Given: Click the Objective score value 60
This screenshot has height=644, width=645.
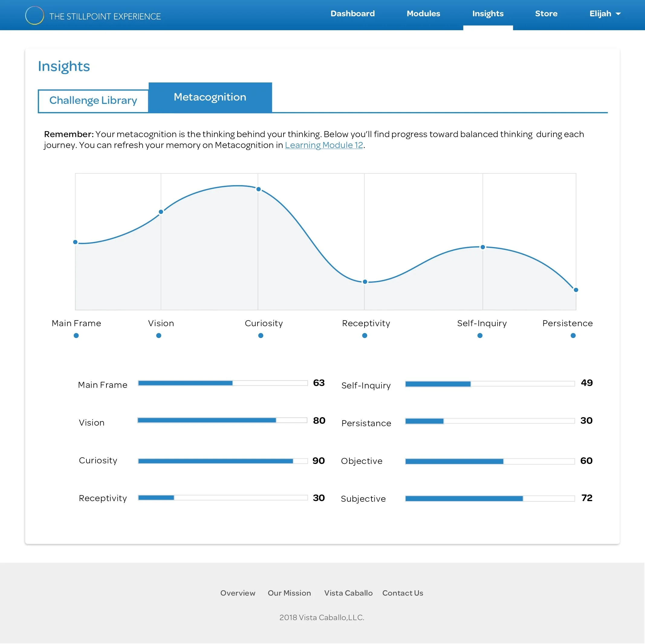Looking at the screenshot, I should click(586, 461).
